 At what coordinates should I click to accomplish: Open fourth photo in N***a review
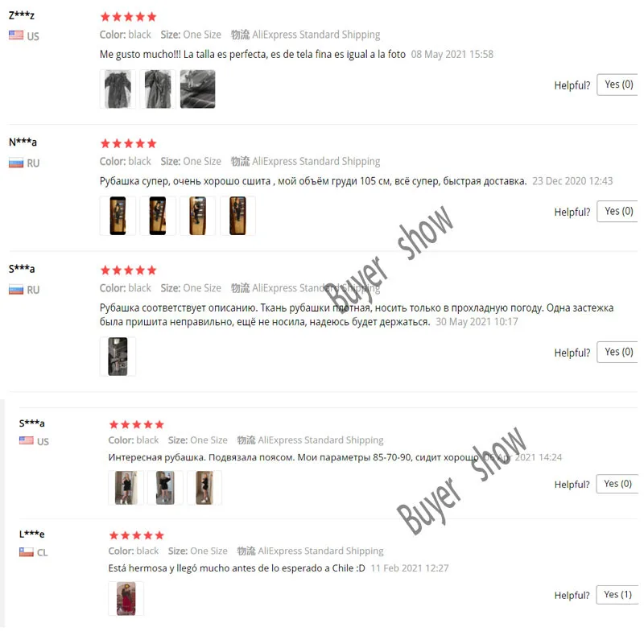pyautogui.click(x=237, y=216)
